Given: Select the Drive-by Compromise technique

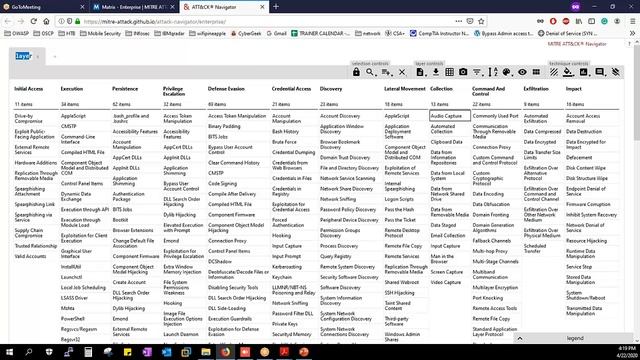Looking at the screenshot, I should (36, 118).
